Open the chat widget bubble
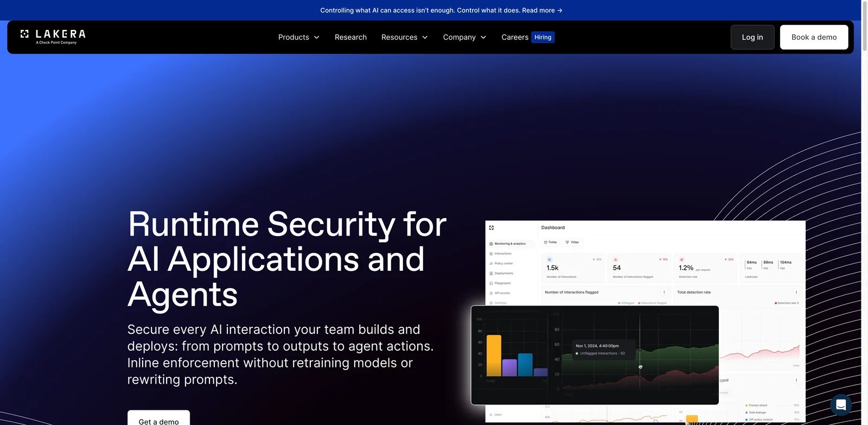Viewport: 868px width, 425px height. pos(841,405)
